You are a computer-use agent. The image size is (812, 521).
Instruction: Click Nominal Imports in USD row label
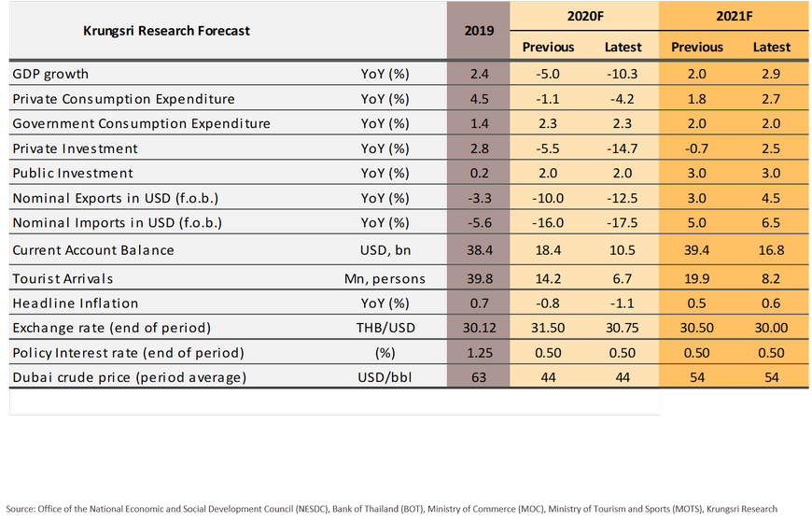(x=118, y=223)
